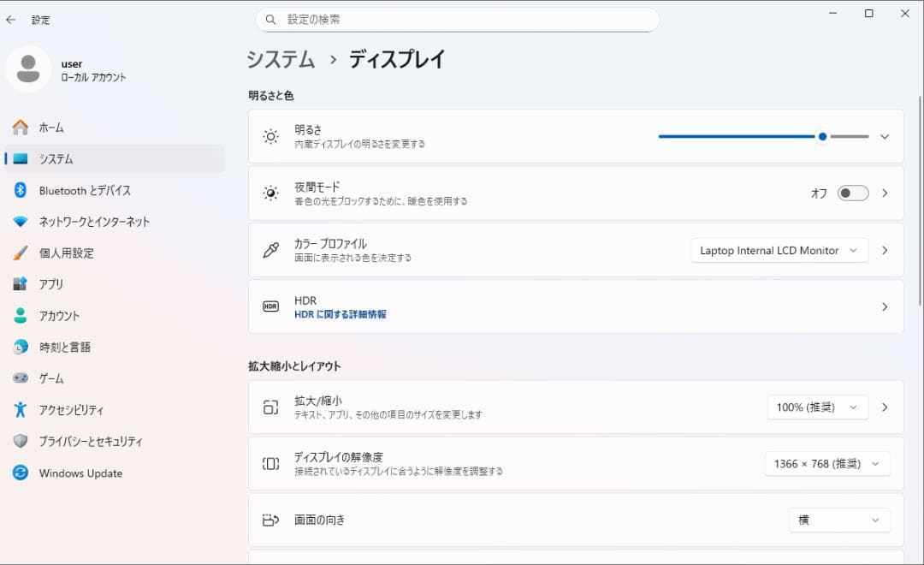Click the night mode moon icon
This screenshot has width=924, height=565.
(x=271, y=193)
